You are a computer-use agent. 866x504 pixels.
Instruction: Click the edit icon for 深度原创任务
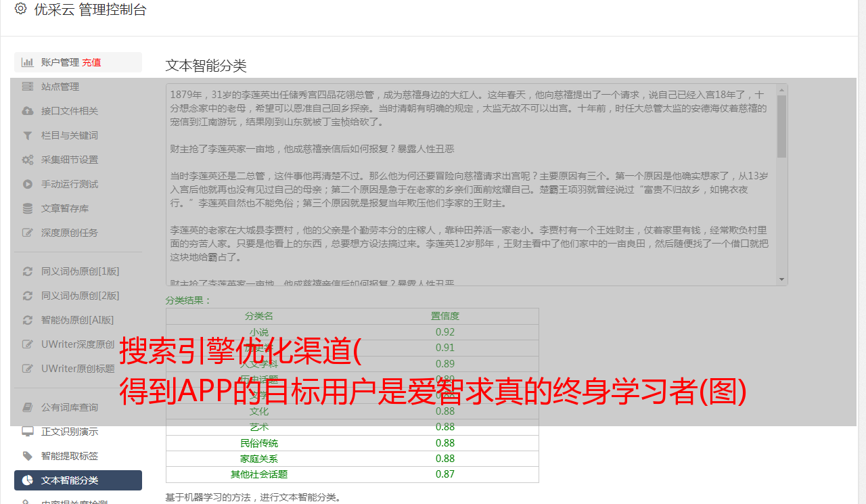tap(27, 233)
